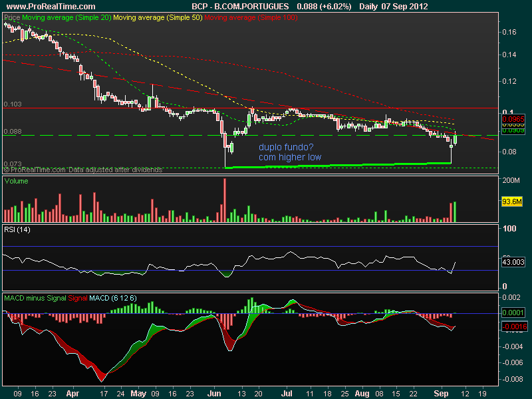Screen dimensions: 532x399
Task: Click the 0.0001 MACD histogram value tag
Action: tap(513, 312)
